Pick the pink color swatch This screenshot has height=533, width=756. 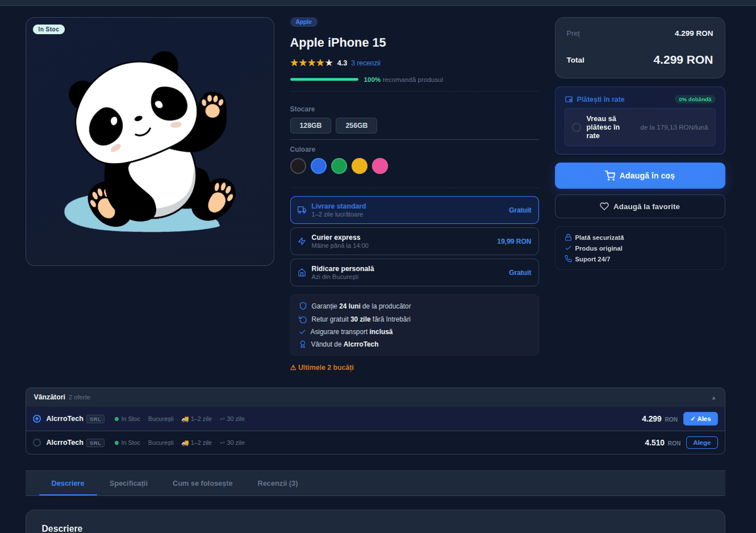tap(380, 166)
